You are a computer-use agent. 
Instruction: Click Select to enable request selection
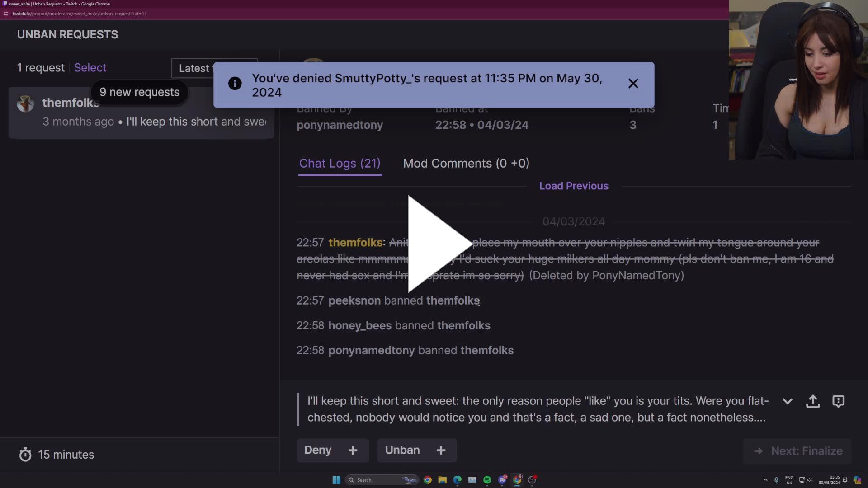90,68
